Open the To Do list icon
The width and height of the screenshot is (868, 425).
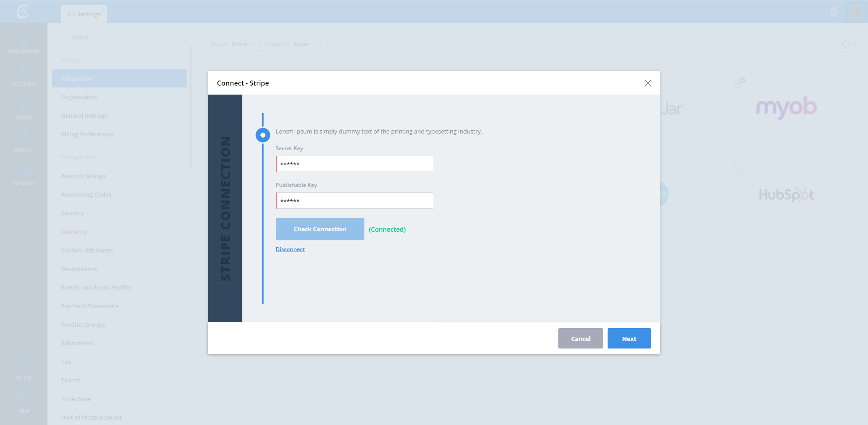pyautogui.click(x=24, y=366)
